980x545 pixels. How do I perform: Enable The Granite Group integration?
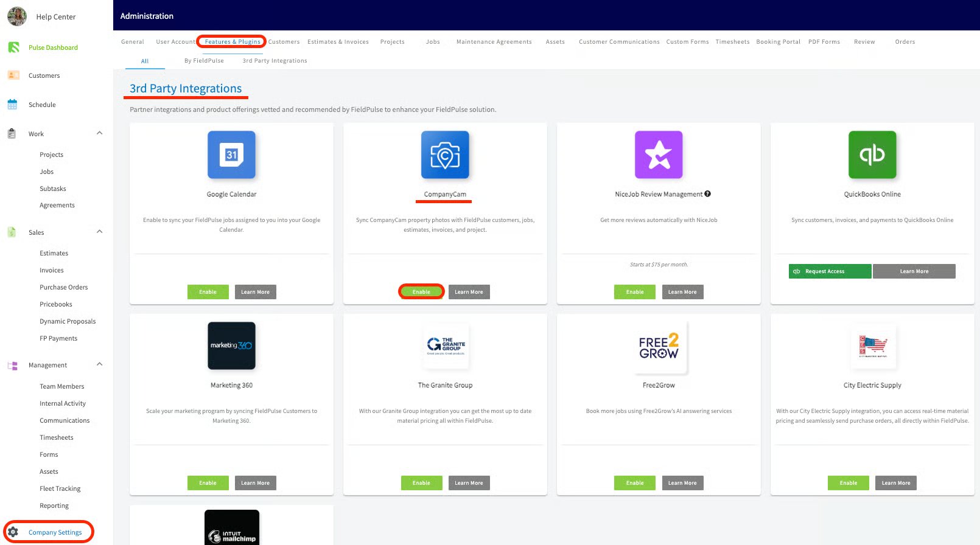(421, 483)
